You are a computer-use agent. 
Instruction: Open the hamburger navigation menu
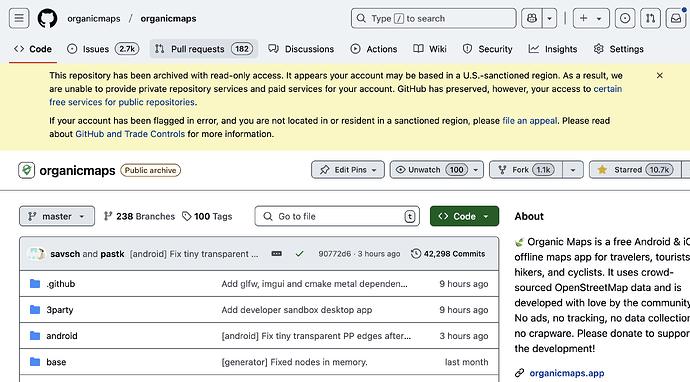click(x=19, y=18)
